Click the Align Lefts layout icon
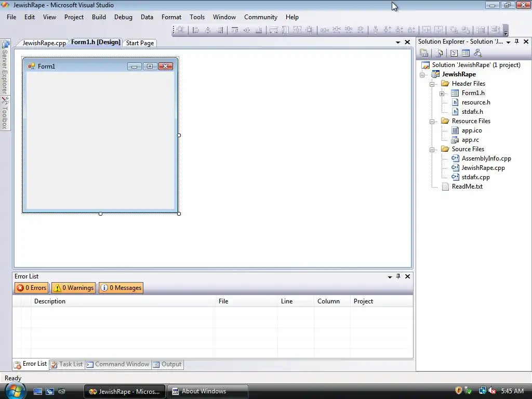The width and height of the screenshot is (532, 399). (195, 30)
